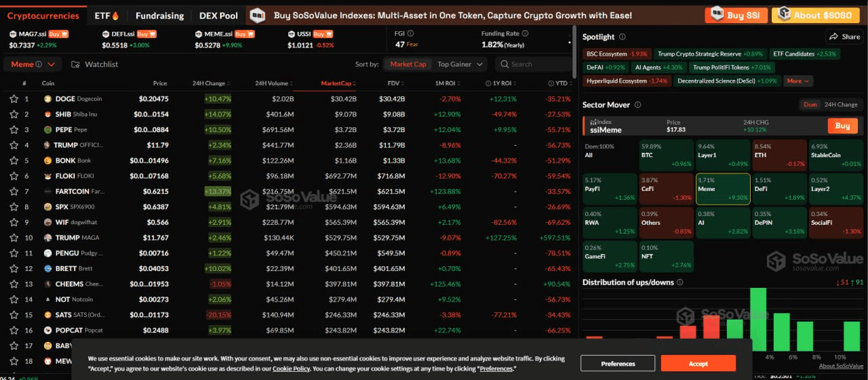The image size is (868, 380).
Task: Star DOGE to add to watchlist
Action: pyautogui.click(x=14, y=99)
